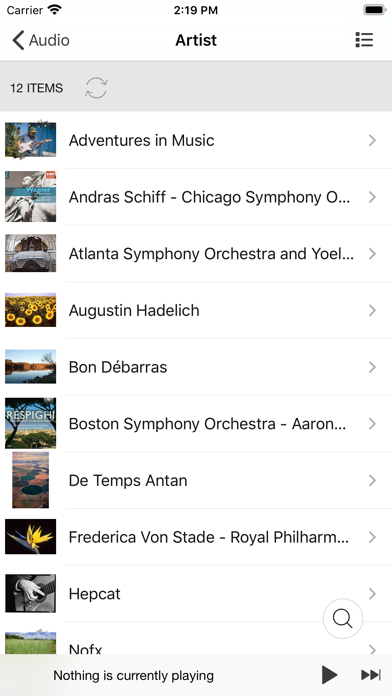Screen dimensions: 392x696
Task: Open chevron next to Augustin Hadelich
Action: click(372, 310)
